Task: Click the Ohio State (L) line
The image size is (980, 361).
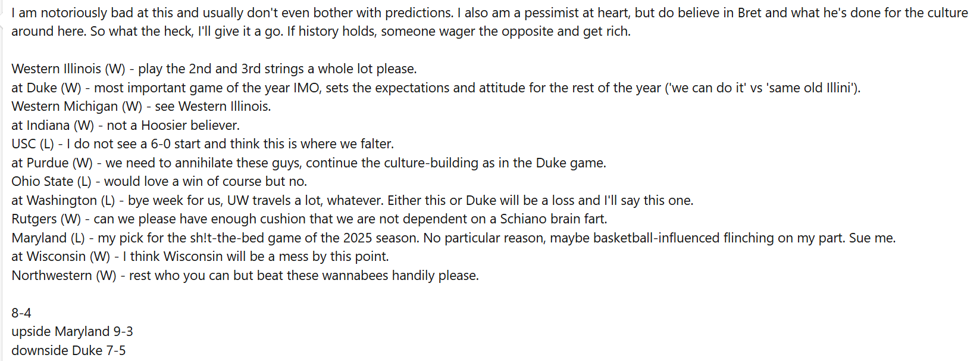Action: pyautogui.click(x=159, y=182)
